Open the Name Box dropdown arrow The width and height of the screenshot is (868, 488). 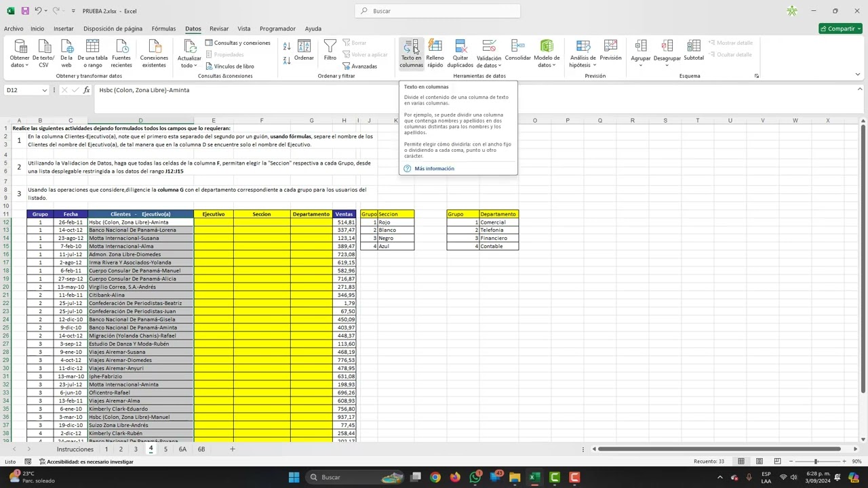pyautogui.click(x=45, y=90)
